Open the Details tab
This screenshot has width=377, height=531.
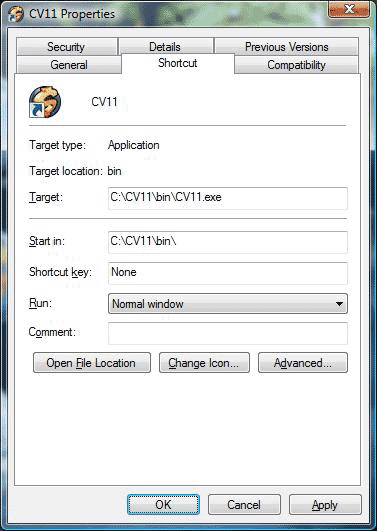[166, 46]
